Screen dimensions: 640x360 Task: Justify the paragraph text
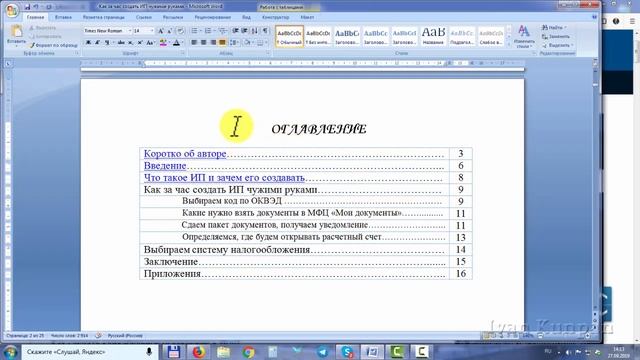(222, 42)
